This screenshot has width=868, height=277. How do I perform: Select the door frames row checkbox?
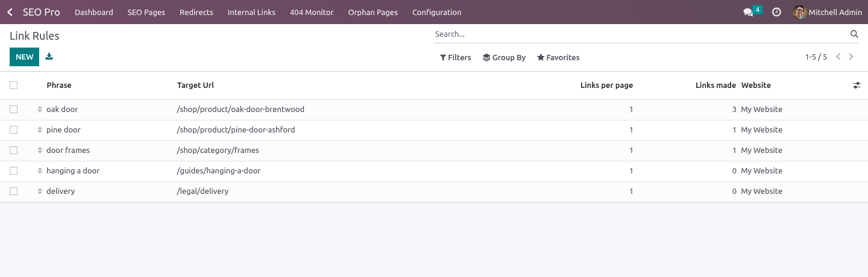13,151
